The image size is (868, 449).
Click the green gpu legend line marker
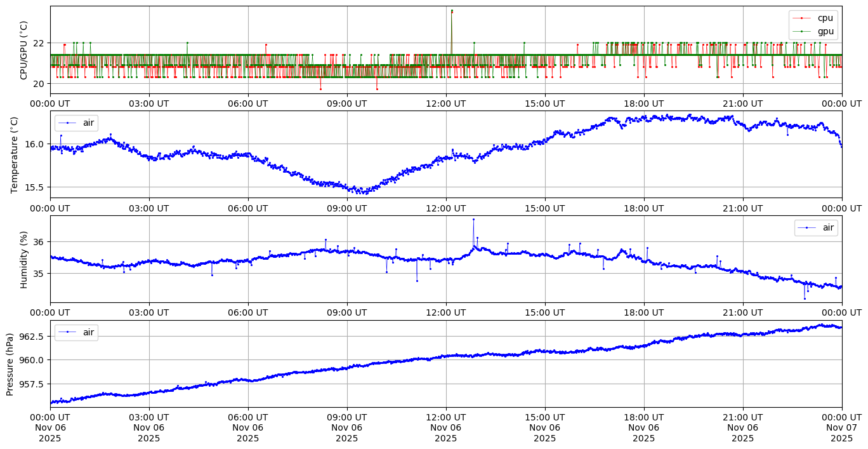pyautogui.click(x=801, y=31)
